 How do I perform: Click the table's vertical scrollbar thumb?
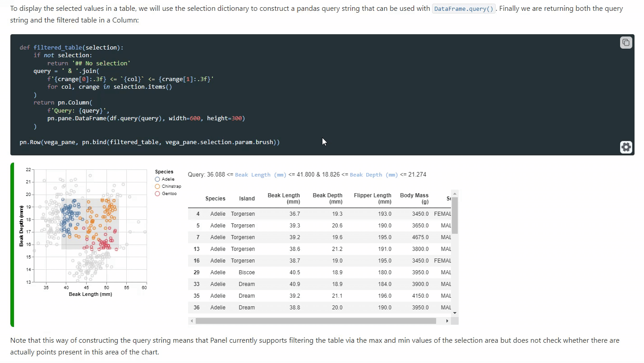pos(455,215)
